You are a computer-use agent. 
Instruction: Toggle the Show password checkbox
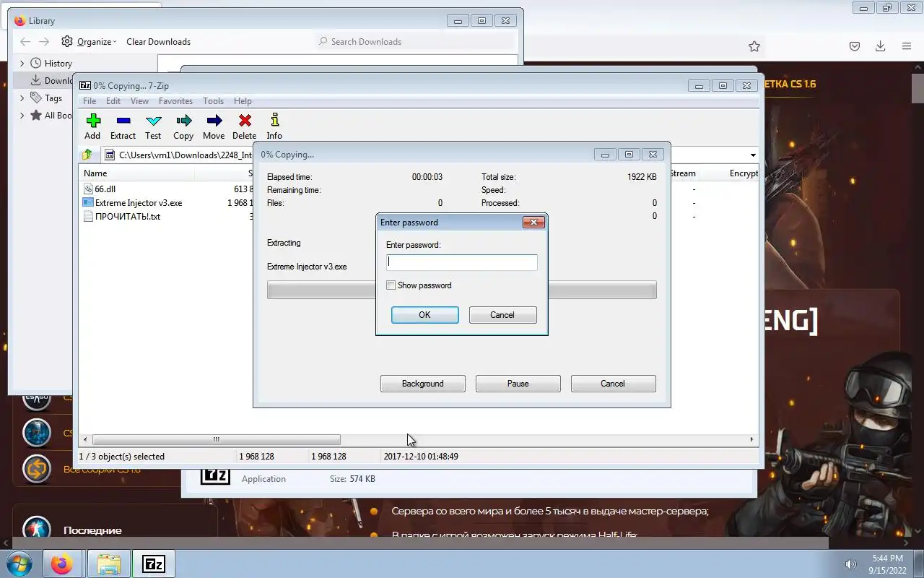[x=391, y=285]
